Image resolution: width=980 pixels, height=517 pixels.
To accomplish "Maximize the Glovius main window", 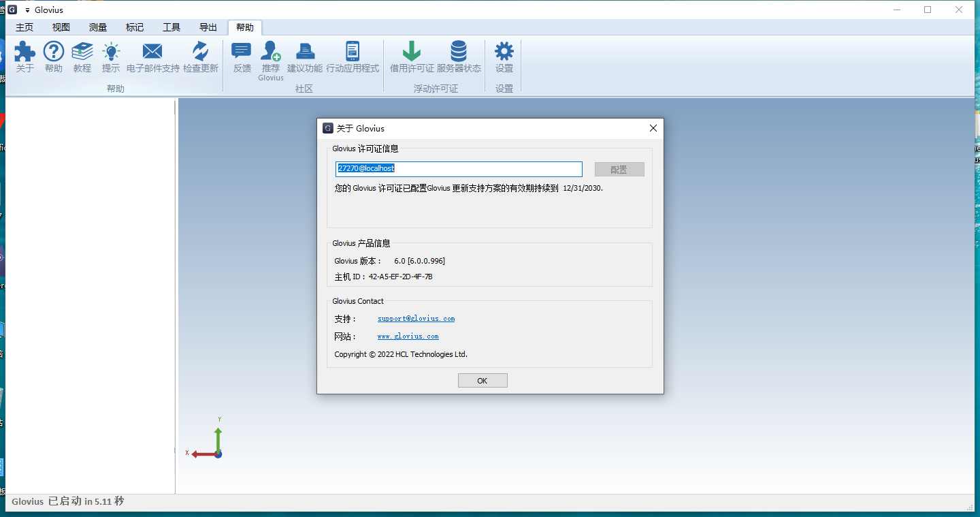I will pyautogui.click(x=928, y=10).
